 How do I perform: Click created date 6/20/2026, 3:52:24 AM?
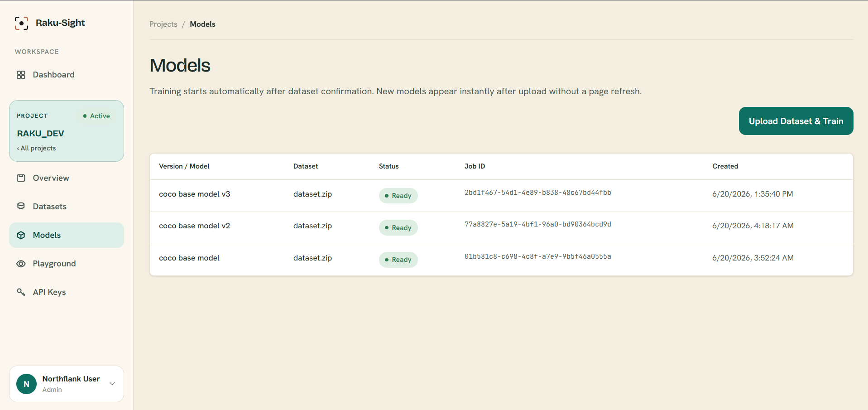pos(753,258)
